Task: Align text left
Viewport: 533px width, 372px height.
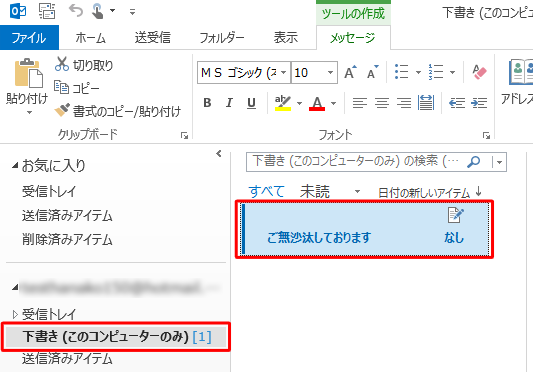Action: (360, 103)
